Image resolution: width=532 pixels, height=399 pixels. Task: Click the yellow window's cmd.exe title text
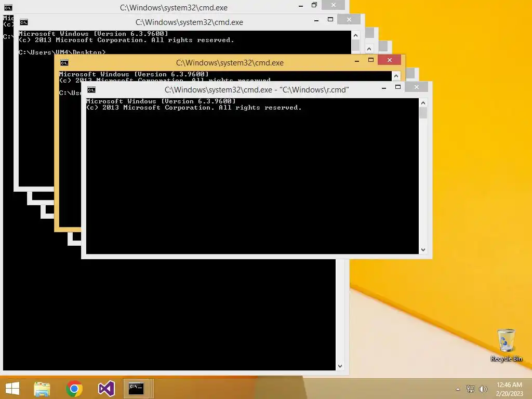230,63
